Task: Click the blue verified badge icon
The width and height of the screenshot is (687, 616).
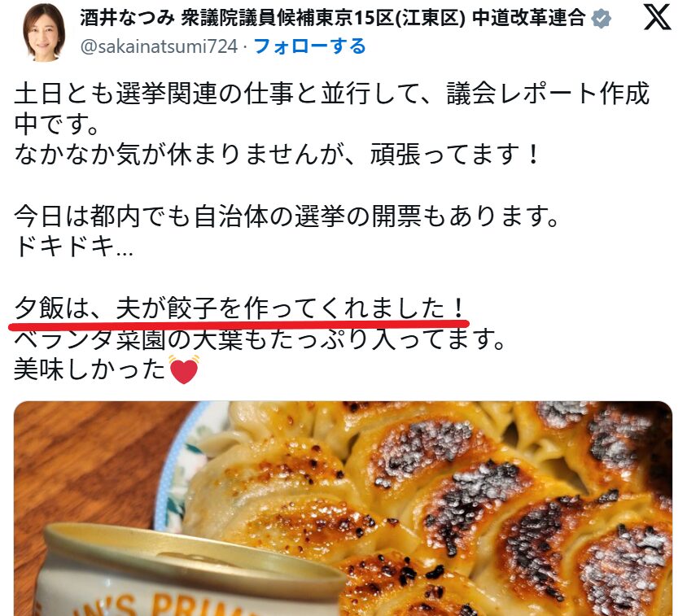Action: coord(601,19)
